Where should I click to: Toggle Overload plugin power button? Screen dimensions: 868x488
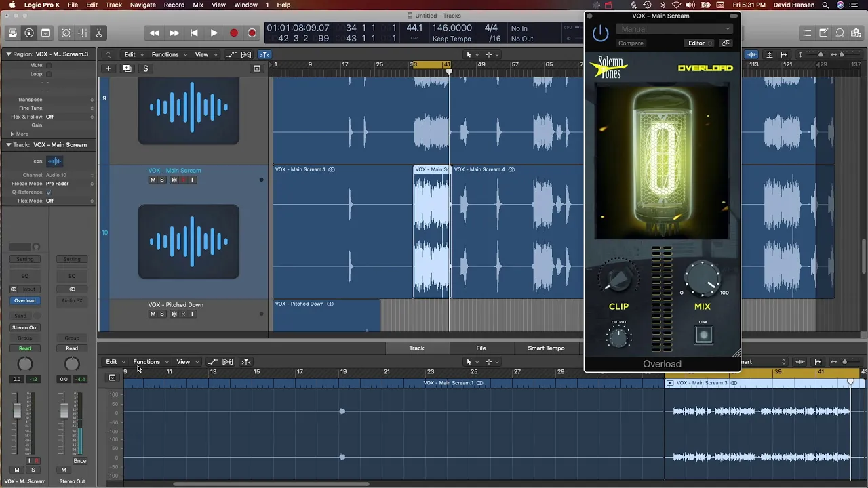coord(600,33)
